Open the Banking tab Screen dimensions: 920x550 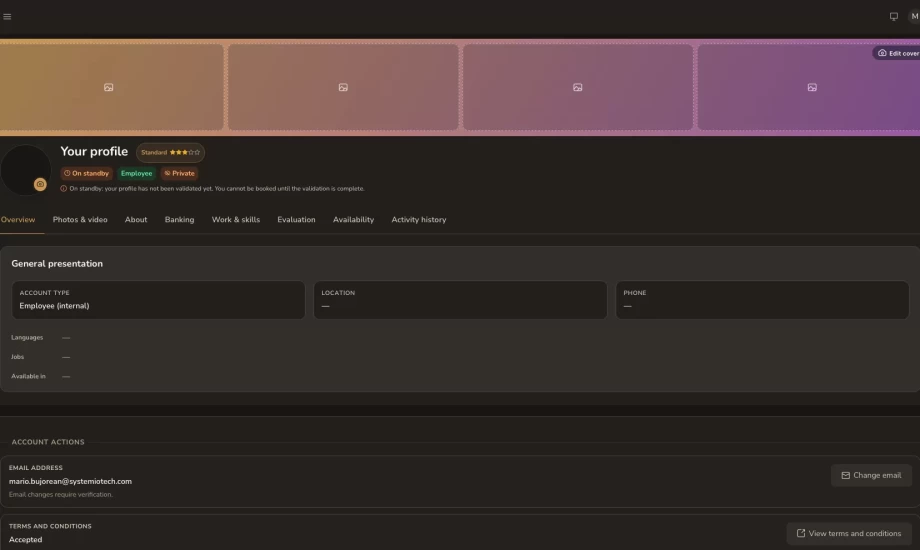[x=180, y=220]
